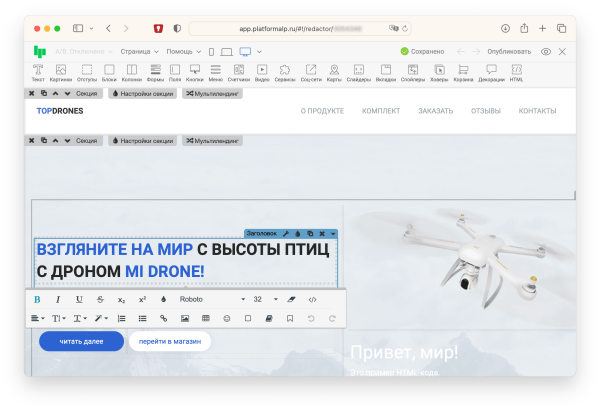Click the читать далее button
Screen dimensions: 600x410
tap(81, 341)
